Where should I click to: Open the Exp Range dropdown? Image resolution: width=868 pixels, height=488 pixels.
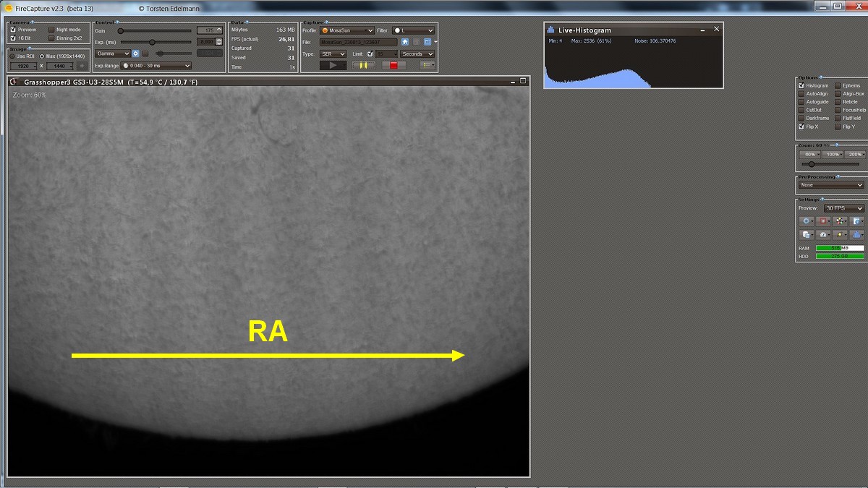point(156,66)
